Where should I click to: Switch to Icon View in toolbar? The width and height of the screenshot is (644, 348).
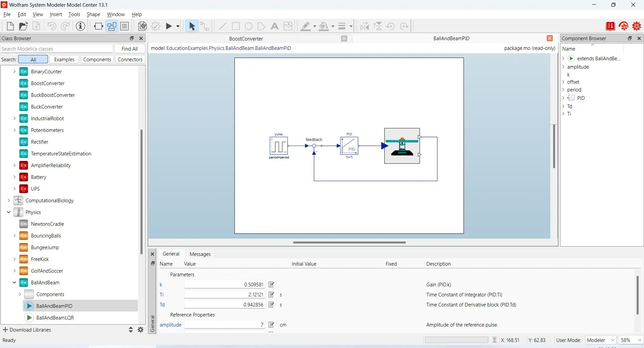98,26
